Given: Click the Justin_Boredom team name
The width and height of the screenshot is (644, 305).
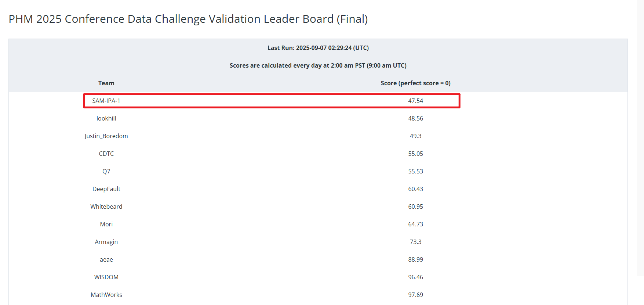Looking at the screenshot, I should (x=106, y=136).
